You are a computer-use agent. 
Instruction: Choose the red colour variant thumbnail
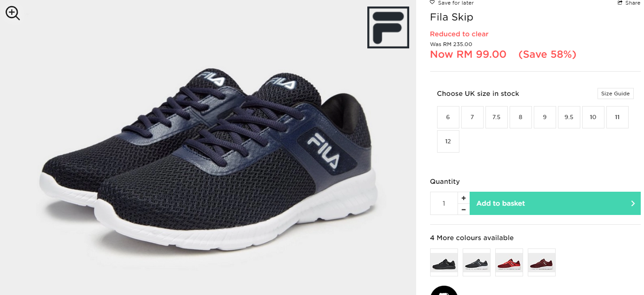coord(509,262)
